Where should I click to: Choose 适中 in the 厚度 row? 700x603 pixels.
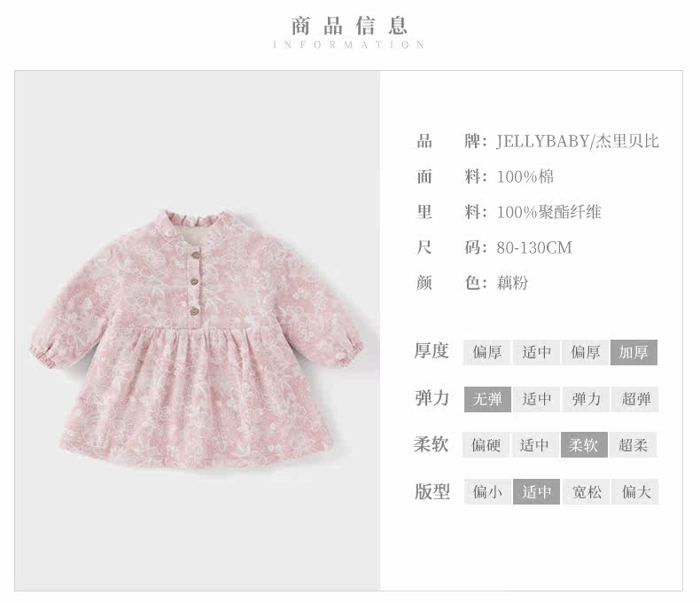pos(536,352)
